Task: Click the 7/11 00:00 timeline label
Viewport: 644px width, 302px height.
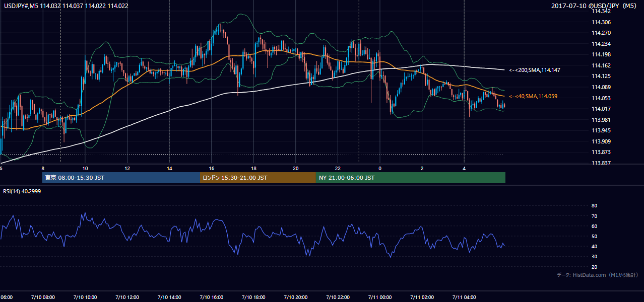Action: click(379, 297)
